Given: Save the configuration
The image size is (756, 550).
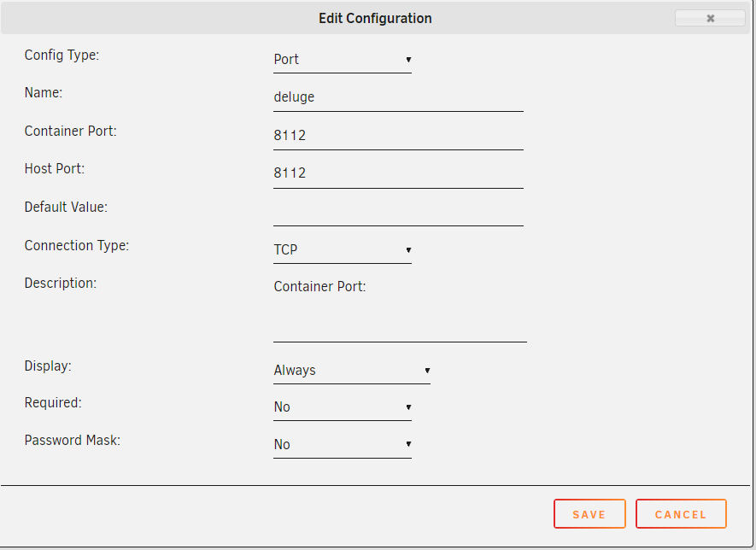Looking at the screenshot, I should [x=589, y=514].
